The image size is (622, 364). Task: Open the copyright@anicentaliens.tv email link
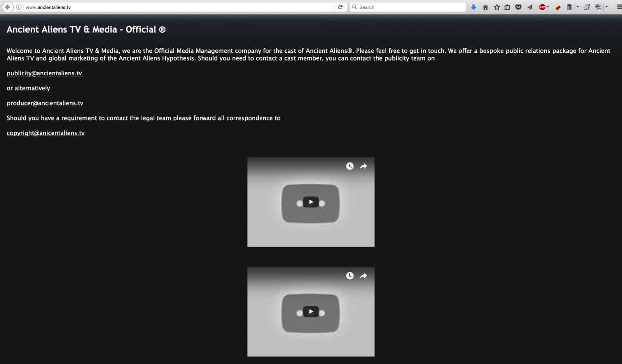[45, 133]
